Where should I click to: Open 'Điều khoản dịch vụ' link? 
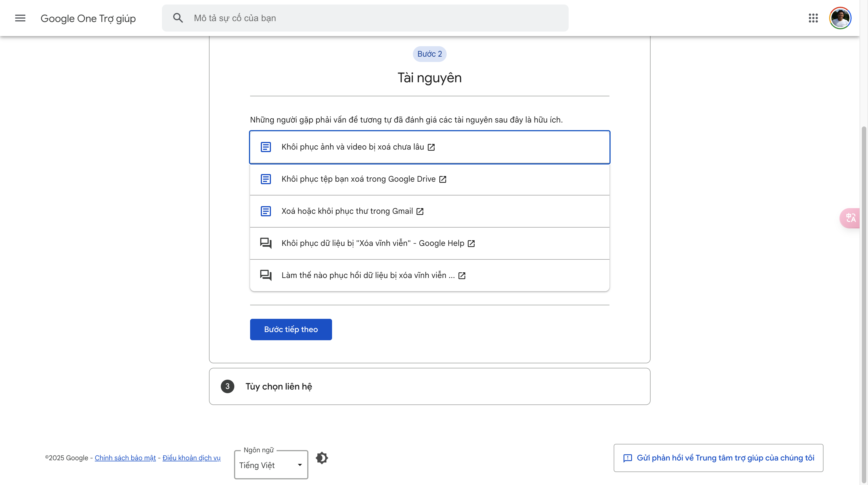pyautogui.click(x=192, y=458)
